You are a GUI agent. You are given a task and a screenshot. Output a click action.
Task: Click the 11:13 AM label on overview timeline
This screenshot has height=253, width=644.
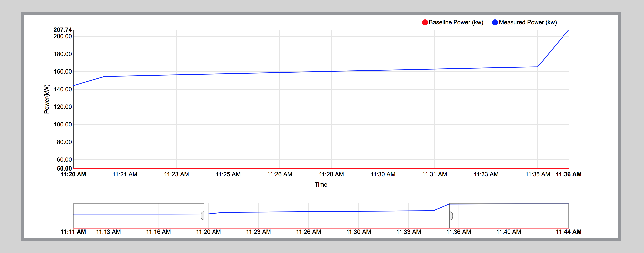point(108,232)
